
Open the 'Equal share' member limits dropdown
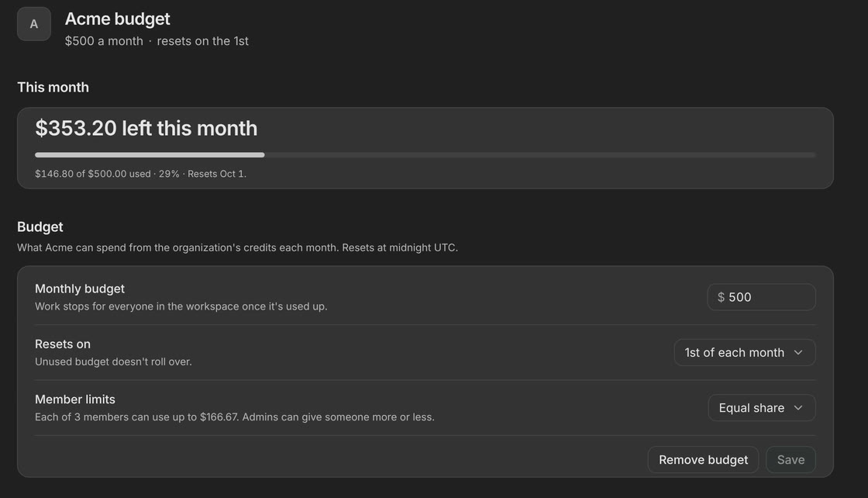pos(762,408)
